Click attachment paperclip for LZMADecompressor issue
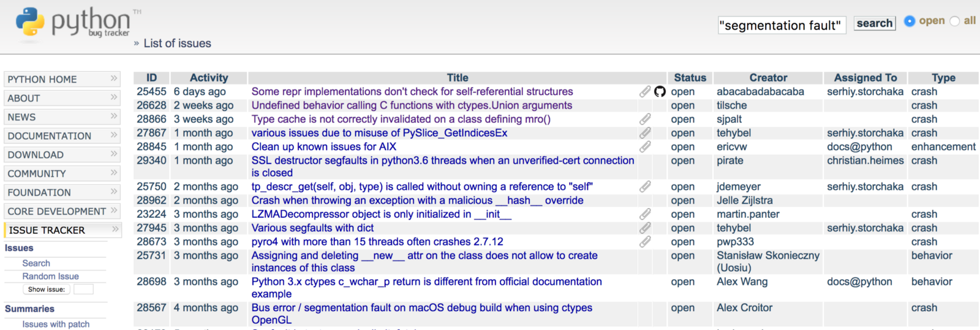This screenshot has height=330, width=980. 645,214
